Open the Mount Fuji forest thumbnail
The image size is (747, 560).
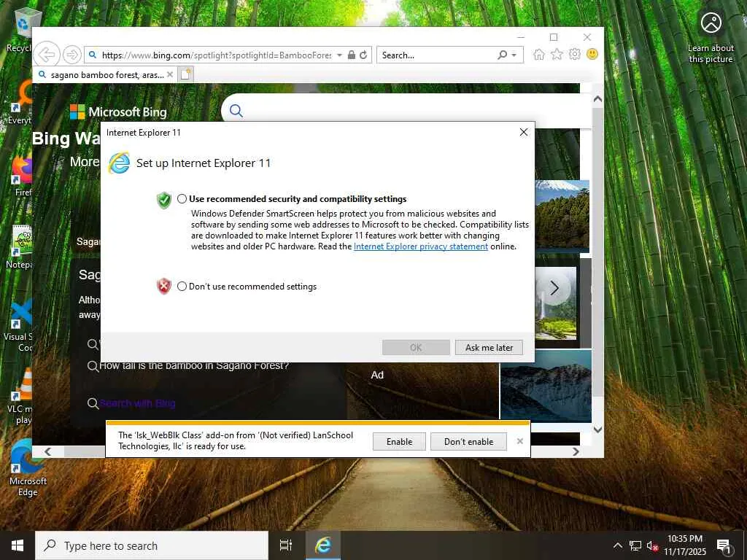[x=562, y=215]
